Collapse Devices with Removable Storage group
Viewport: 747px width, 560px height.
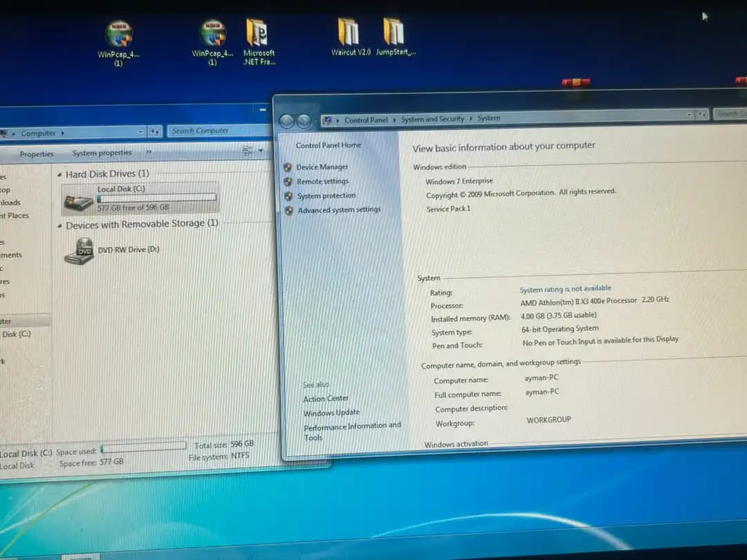click(x=59, y=225)
